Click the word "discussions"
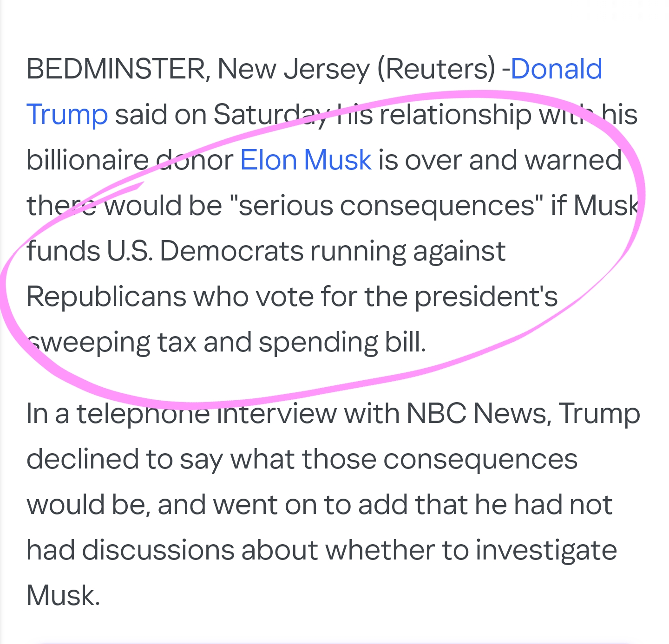The height and width of the screenshot is (644, 669). [158, 550]
